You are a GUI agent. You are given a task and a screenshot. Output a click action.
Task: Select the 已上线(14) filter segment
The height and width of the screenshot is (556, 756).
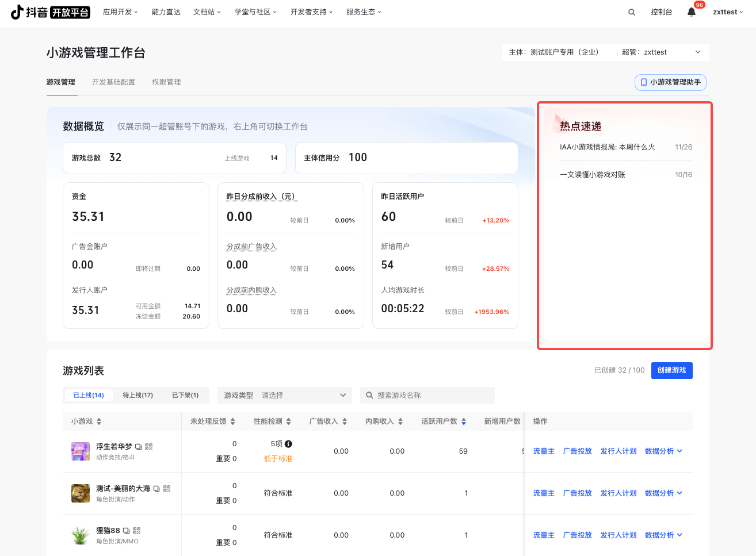point(89,395)
